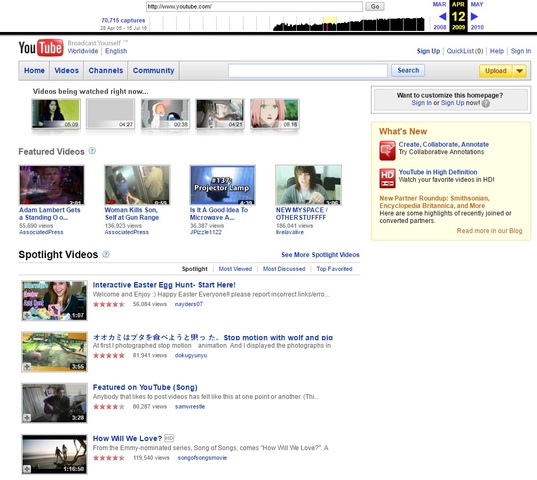Image resolution: width=537 pixels, height=480 pixels.
Task: Click the YouTube logo
Action: click(x=41, y=48)
